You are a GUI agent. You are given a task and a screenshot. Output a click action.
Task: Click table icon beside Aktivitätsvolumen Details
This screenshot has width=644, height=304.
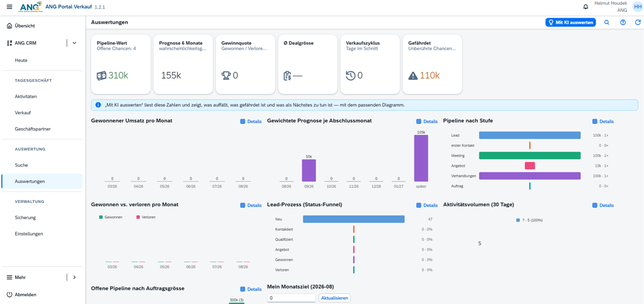click(595, 206)
